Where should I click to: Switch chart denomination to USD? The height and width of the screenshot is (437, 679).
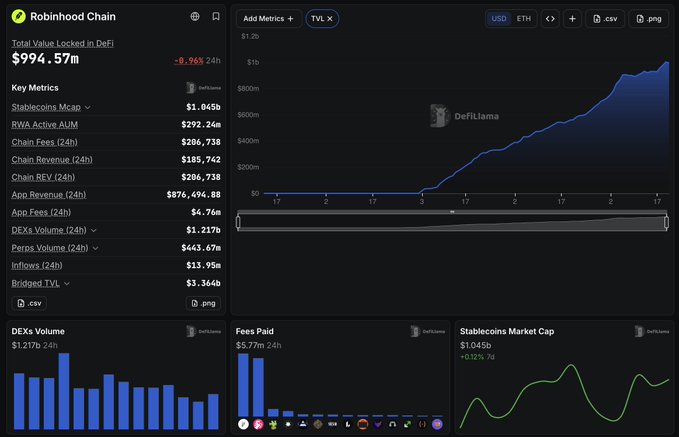click(498, 19)
